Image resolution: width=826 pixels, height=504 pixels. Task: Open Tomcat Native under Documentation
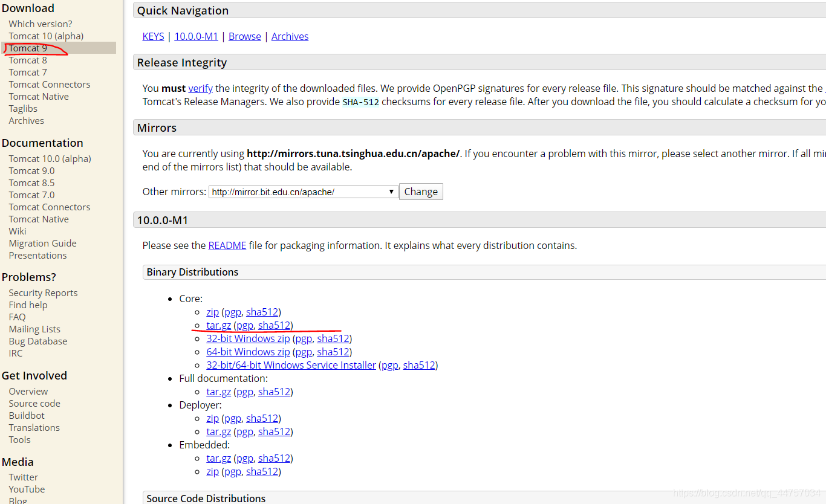click(x=39, y=219)
